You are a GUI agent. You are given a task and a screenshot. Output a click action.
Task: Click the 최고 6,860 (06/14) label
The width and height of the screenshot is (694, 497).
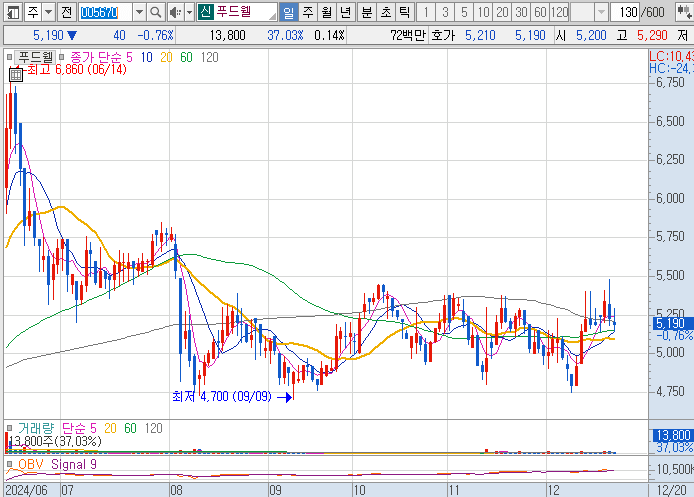[77, 69]
